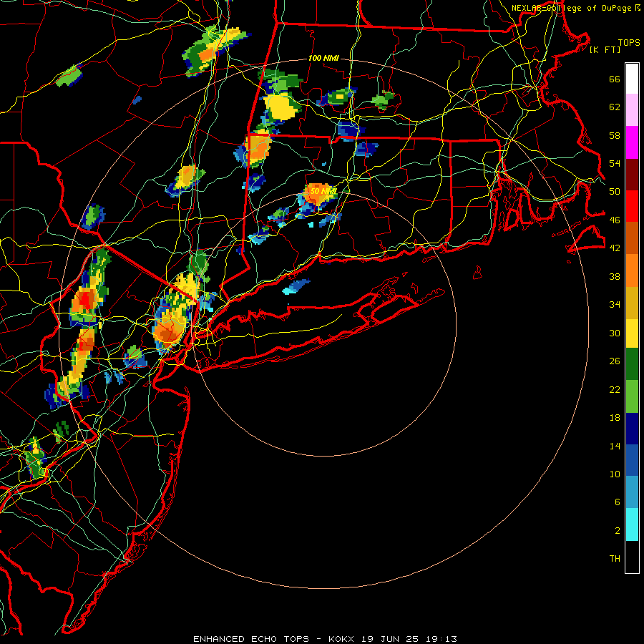Click the legend value '38'
Image resolution: width=644 pixels, height=644 pixels.
point(615,276)
